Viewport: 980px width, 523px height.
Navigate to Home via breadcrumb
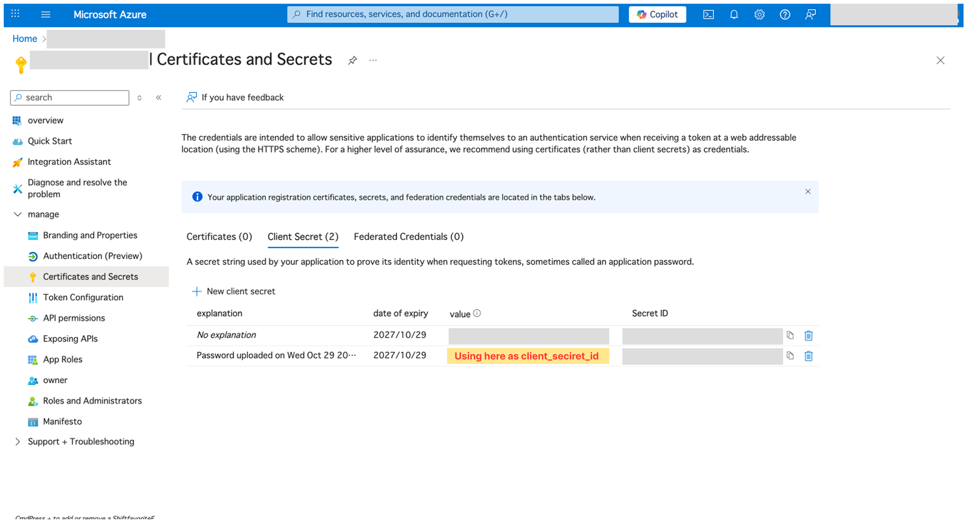[24, 38]
